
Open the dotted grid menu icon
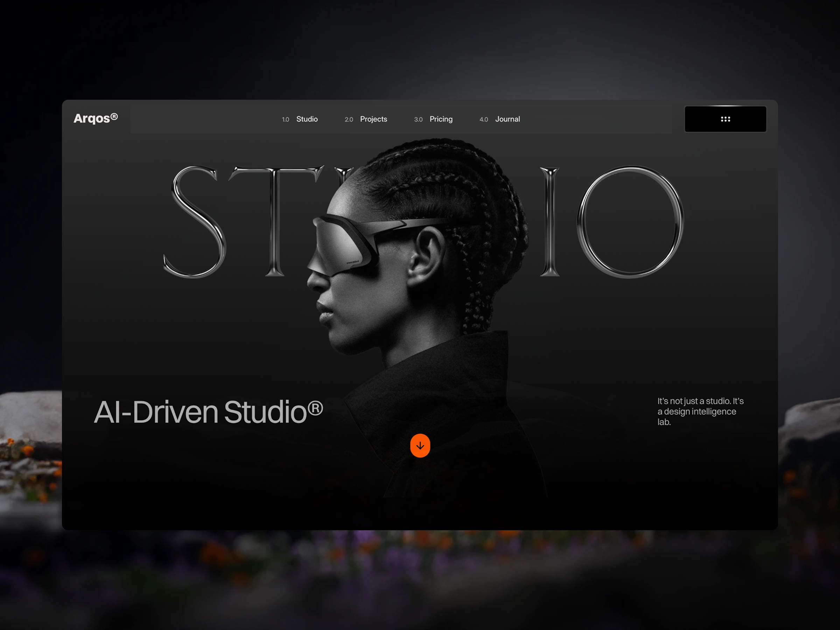pyautogui.click(x=725, y=119)
